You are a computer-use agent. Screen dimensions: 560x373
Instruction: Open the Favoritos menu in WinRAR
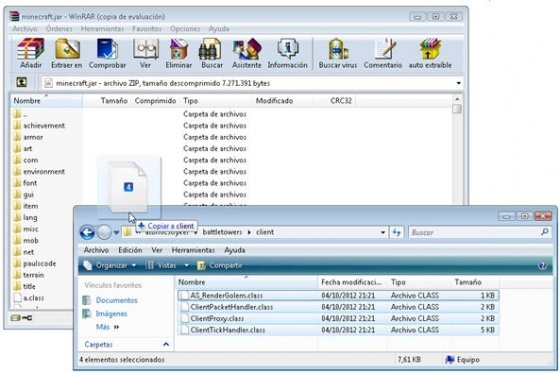coord(147,29)
